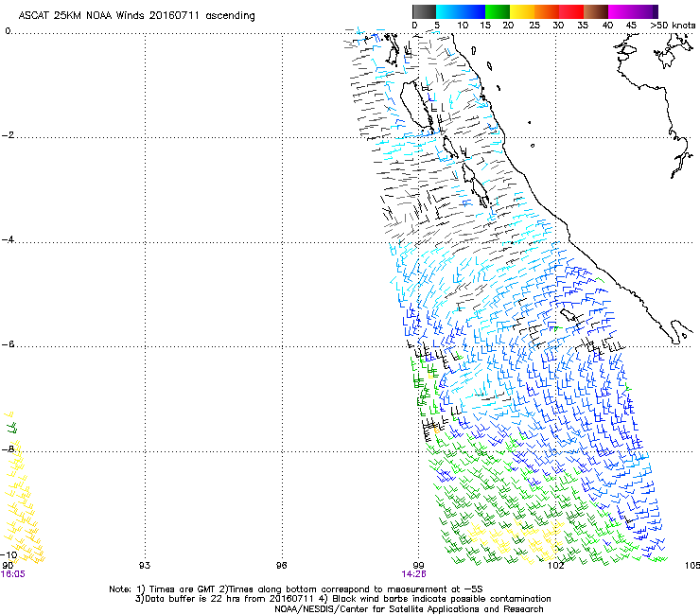700x615 pixels.
Task: Click the "-10" latitude axis label
Action: click(9, 554)
